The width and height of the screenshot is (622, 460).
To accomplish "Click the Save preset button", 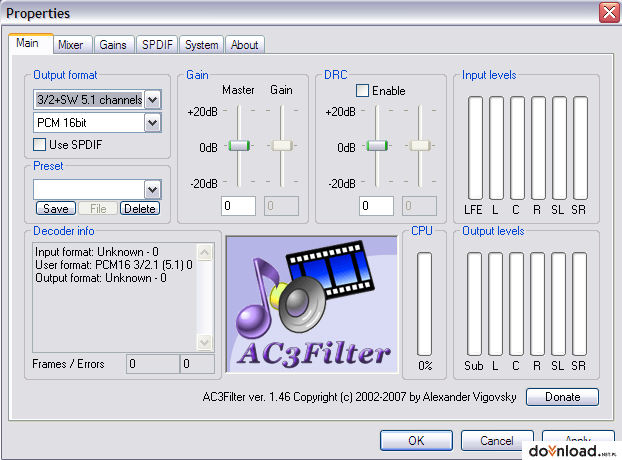I will (x=56, y=208).
